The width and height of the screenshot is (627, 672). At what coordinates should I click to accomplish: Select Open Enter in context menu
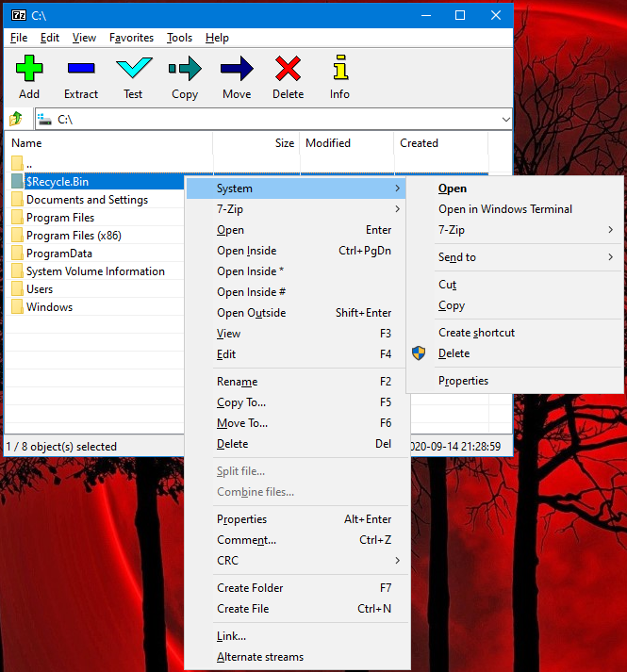[x=297, y=230]
